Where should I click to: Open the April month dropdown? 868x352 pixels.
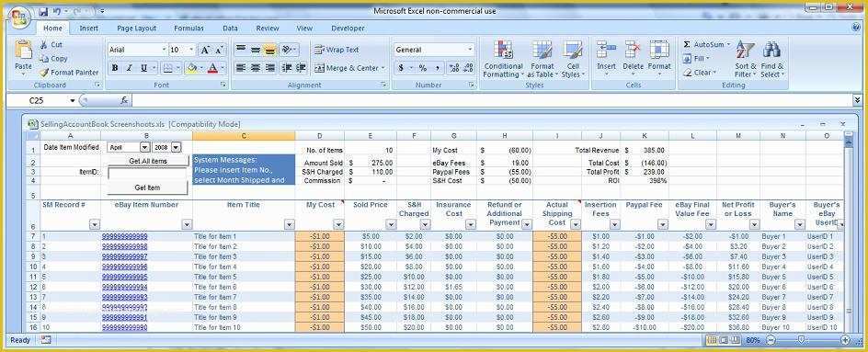(x=144, y=148)
